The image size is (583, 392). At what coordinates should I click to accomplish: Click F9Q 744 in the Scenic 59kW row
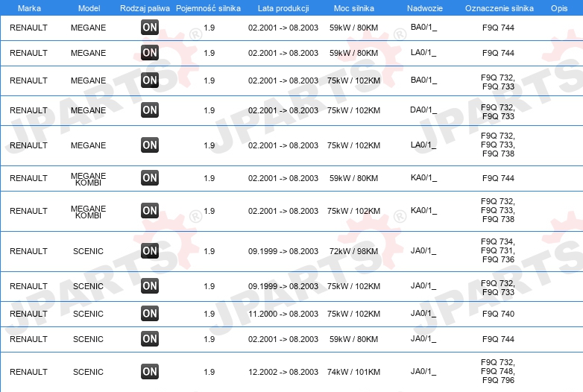498,339
